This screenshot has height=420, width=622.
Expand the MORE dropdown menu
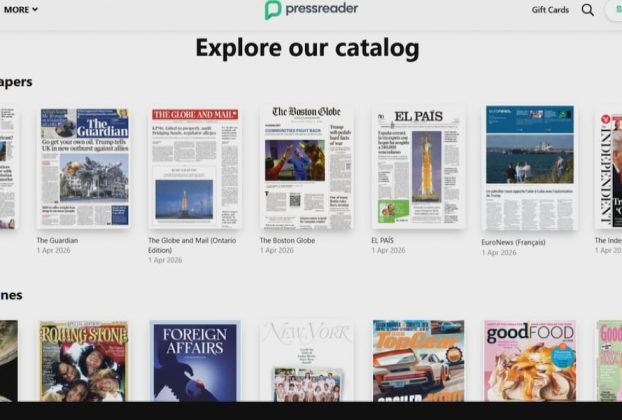pyautogui.click(x=20, y=10)
